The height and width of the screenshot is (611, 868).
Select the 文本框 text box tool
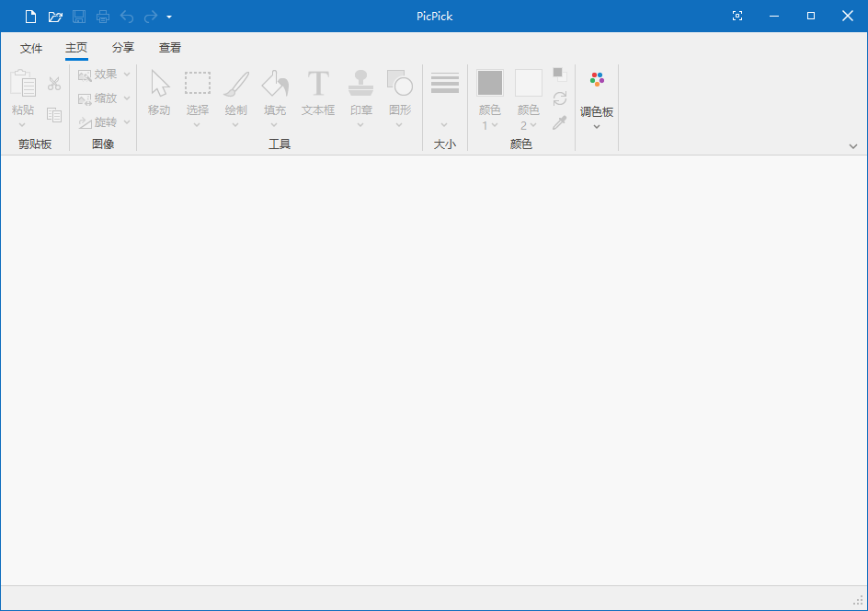click(x=317, y=92)
